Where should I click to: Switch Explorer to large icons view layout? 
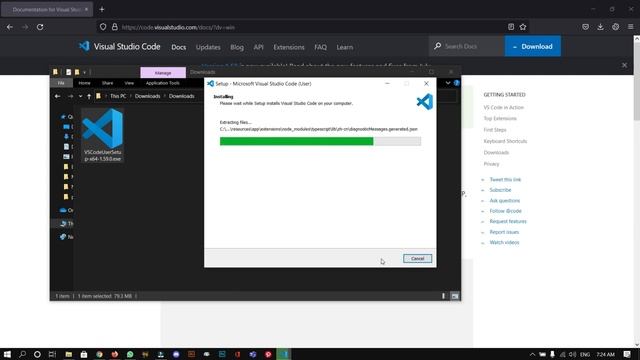click(x=455, y=296)
